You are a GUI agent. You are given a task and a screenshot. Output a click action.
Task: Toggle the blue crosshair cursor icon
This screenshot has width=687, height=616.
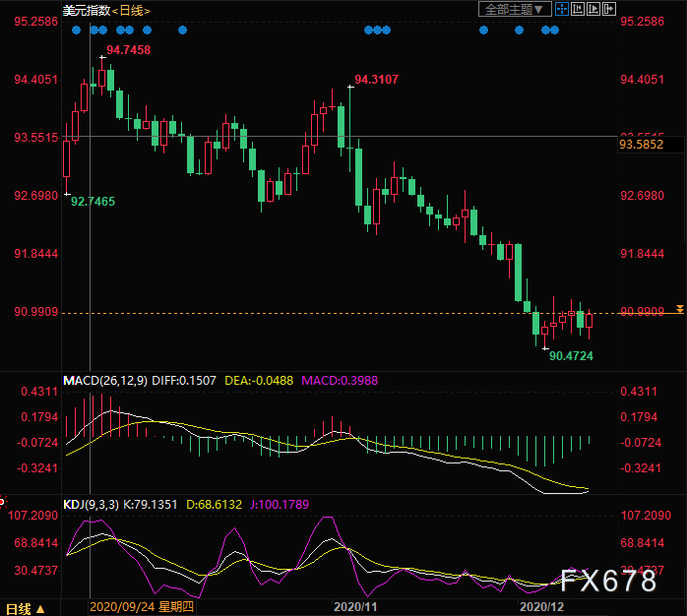click(562, 9)
